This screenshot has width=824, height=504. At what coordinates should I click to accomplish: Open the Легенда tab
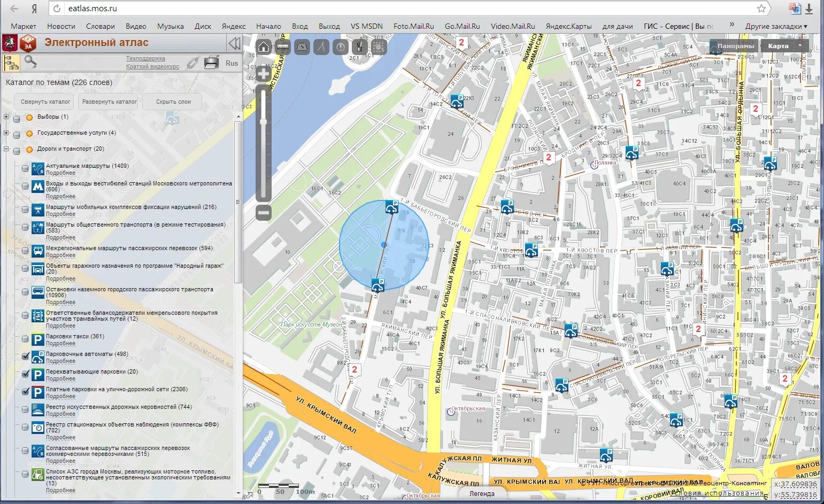pos(482,494)
